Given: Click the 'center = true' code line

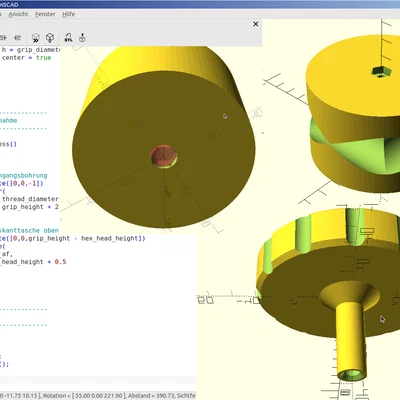Looking at the screenshot, I should [x=27, y=58].
